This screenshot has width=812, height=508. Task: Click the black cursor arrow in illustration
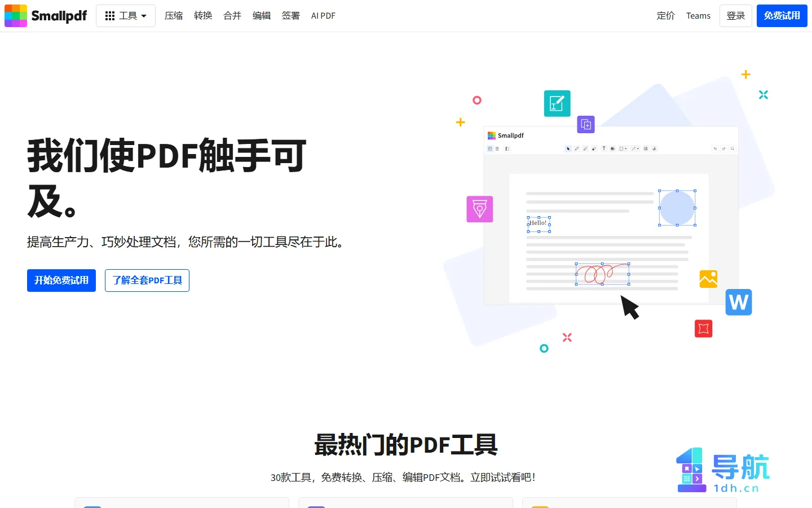point(630,307)
